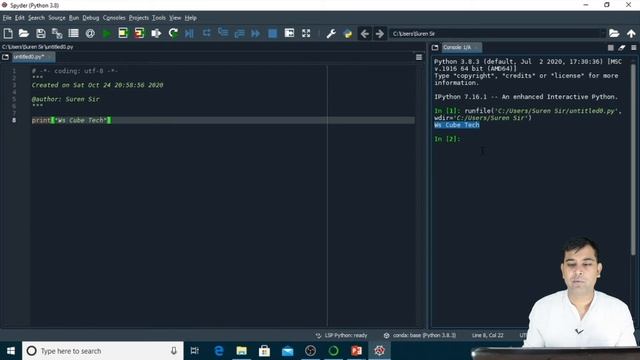Click conda: base (Python 3.8.3) status

point(420,336)
